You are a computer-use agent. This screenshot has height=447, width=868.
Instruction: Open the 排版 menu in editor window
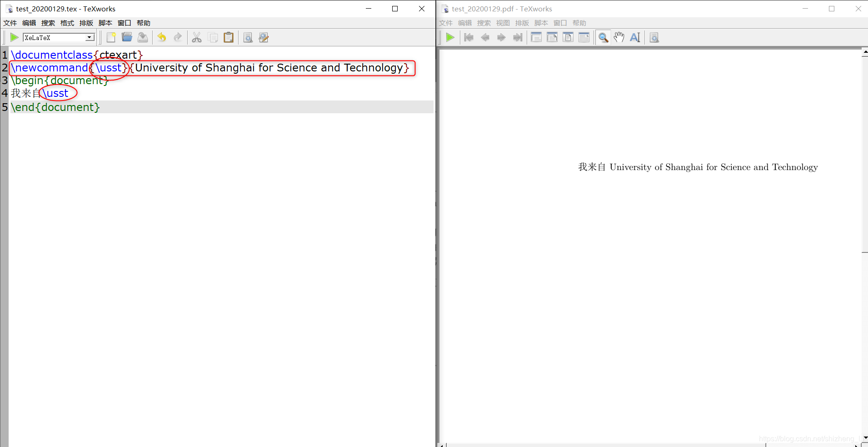point(86,23)
